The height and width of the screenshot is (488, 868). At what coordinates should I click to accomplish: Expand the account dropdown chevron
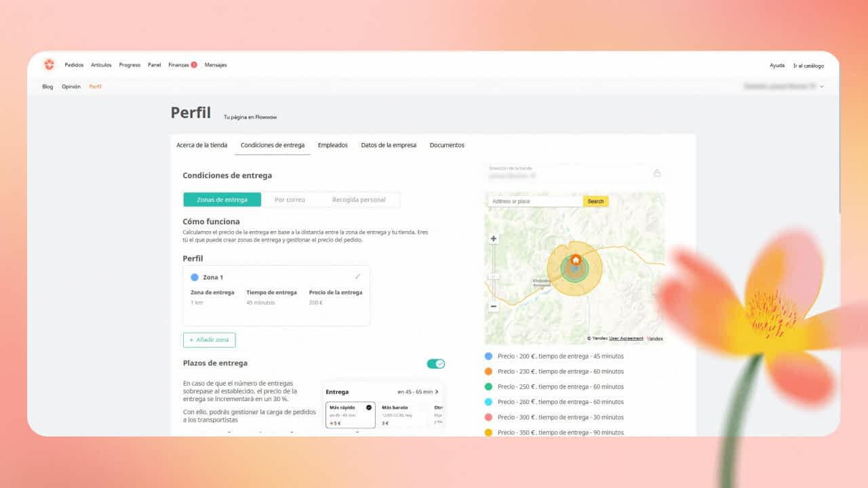[822, 87]
